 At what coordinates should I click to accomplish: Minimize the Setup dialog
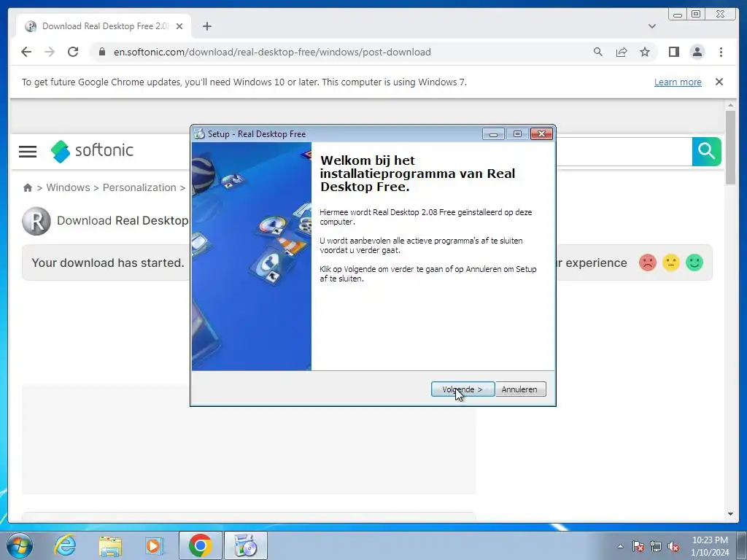pyautogui.click(x=493, y=134)
